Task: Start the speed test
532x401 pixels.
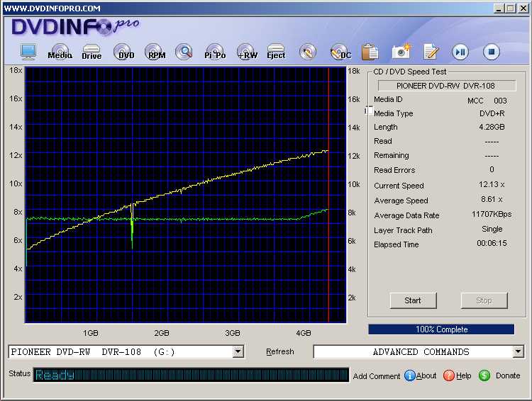Action: (413, 300)
